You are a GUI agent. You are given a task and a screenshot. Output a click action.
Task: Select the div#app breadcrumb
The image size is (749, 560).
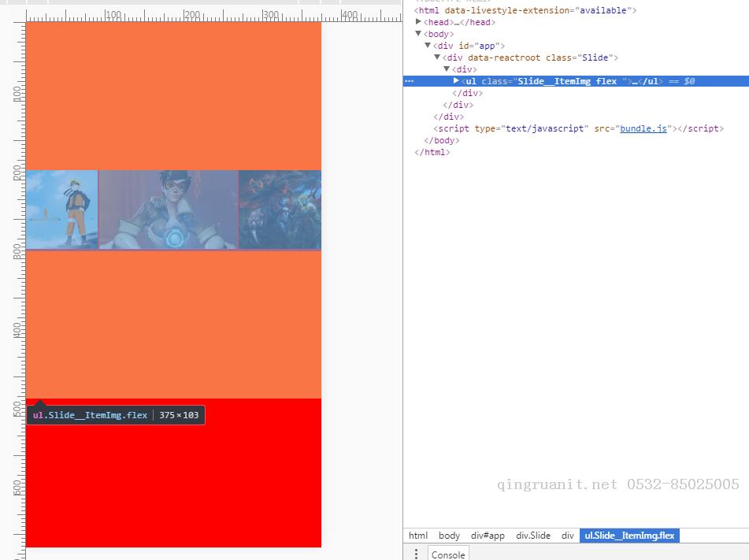[488, 536]
